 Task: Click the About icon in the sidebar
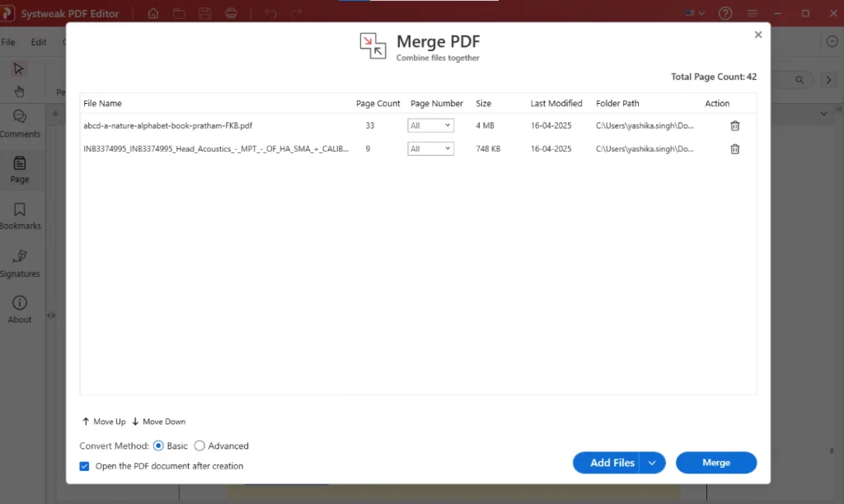[19, 306]
